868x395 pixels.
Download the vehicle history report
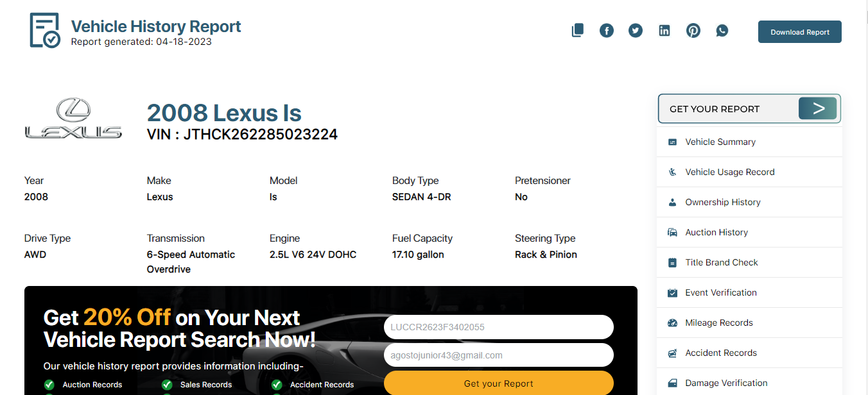tap(799, 32)
